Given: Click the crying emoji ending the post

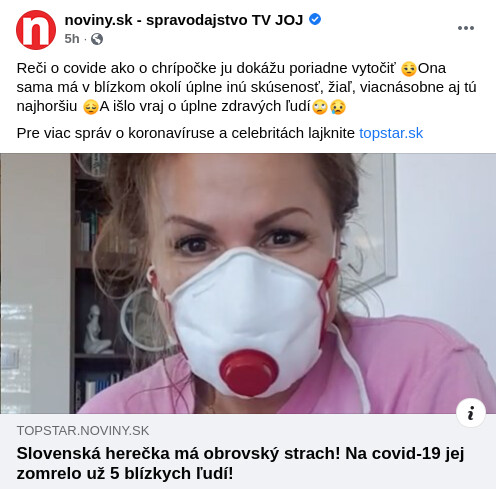Looking at the screenshot, I should [338, 107].
